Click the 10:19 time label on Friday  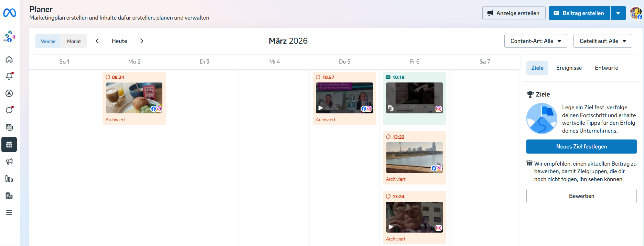click(x=398, y=77)
